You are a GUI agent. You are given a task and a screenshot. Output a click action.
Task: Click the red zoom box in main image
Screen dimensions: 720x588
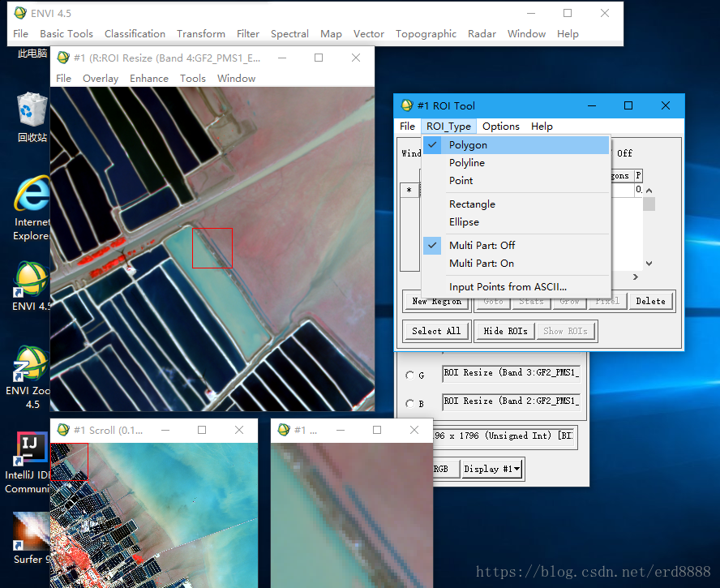212,248
